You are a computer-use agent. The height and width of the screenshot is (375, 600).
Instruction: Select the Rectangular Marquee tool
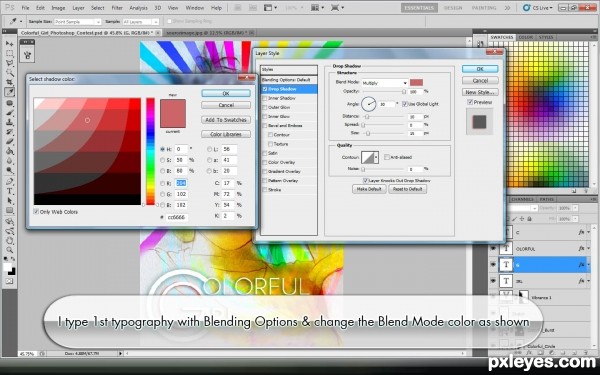pyautogui.click(x=9, y=54)
